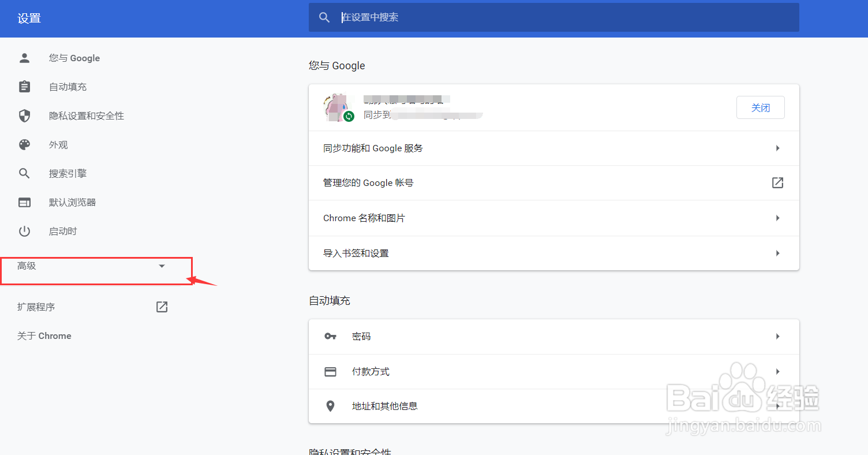
Task: Select 自动填充 in sidebar
Action: tap(68, 87)
